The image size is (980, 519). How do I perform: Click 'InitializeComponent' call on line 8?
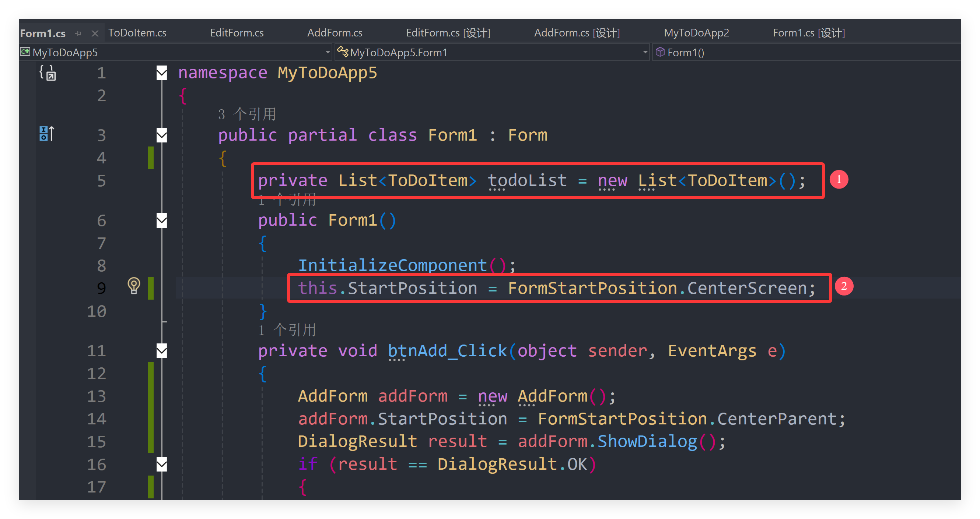[x=392, y=265]
